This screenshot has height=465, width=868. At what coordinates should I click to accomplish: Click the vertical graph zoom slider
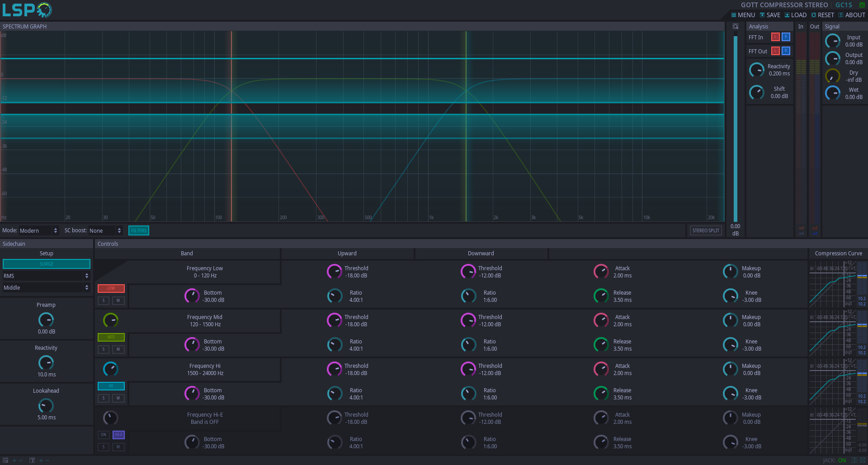(x=736, y=127)
